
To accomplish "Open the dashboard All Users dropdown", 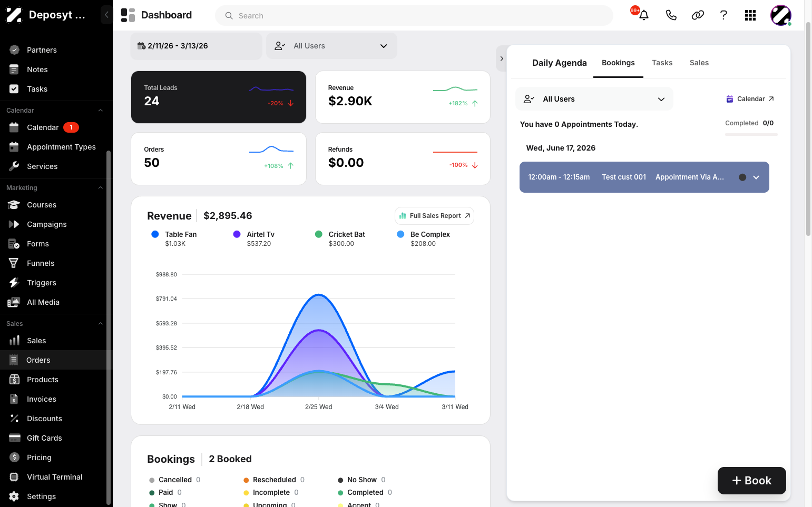I will pos(331,46).
